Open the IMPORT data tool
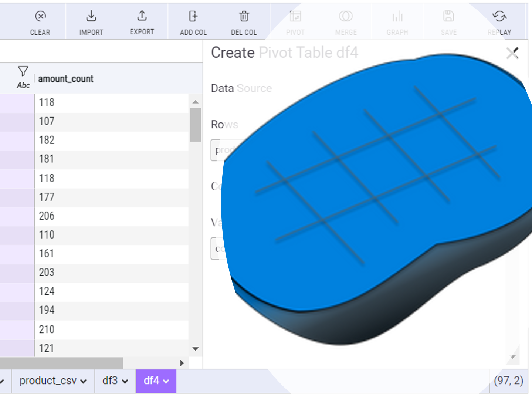This screenshot has height=399, width=532. point(91,17)
